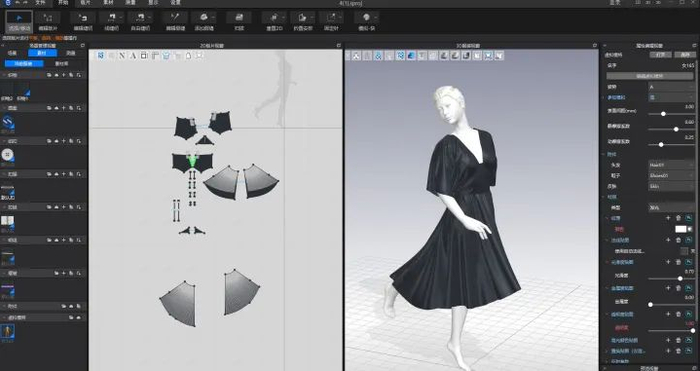Switch to 场景 tab in left panel

[13, 53]
